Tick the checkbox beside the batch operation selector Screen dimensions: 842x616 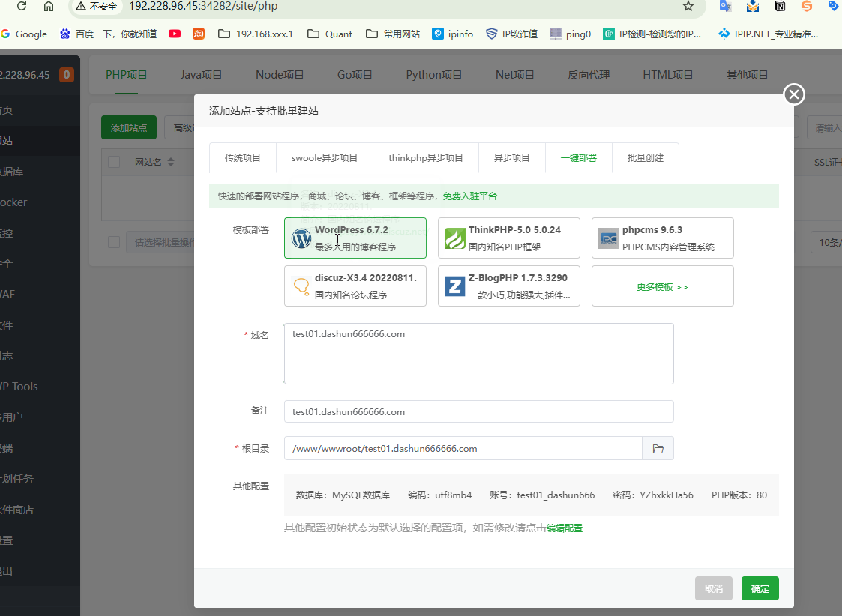[x=114, y=242]
